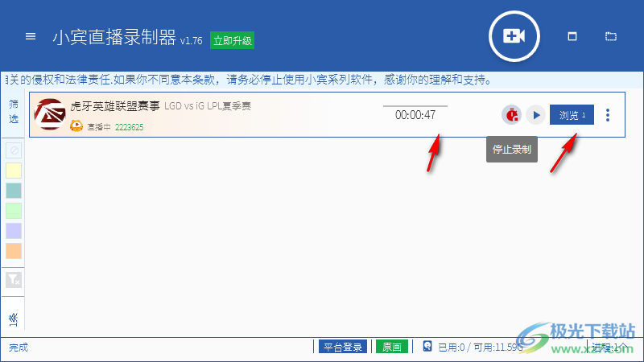Click the disk usage icon
This screenshot has height=362, width=644.
[427, 346]
